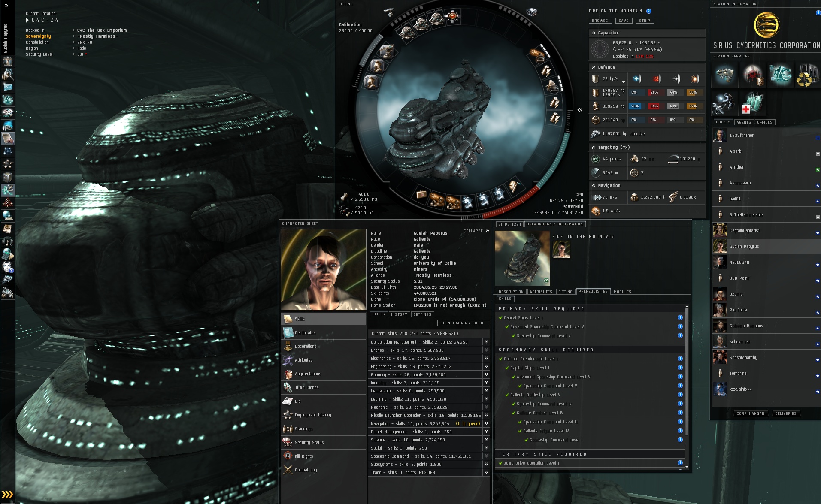Collapse the Targeting section
The height and width of the screenshot is (504, 821).
(594, 148)
